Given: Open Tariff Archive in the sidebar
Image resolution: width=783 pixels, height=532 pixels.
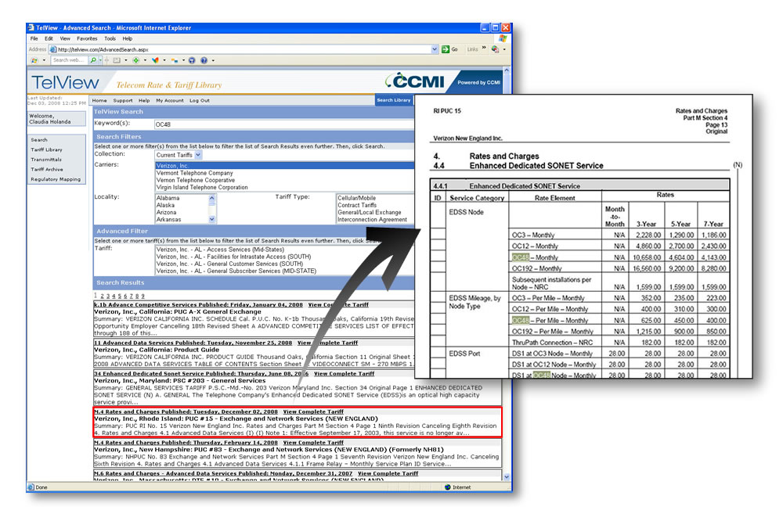Looking at the screenshot, I should (x=47, y=170).
